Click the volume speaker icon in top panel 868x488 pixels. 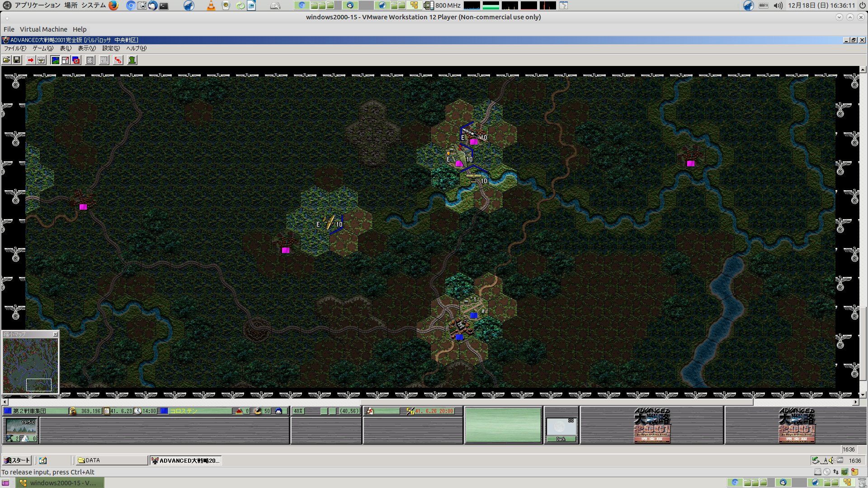(x=778, y=5)
